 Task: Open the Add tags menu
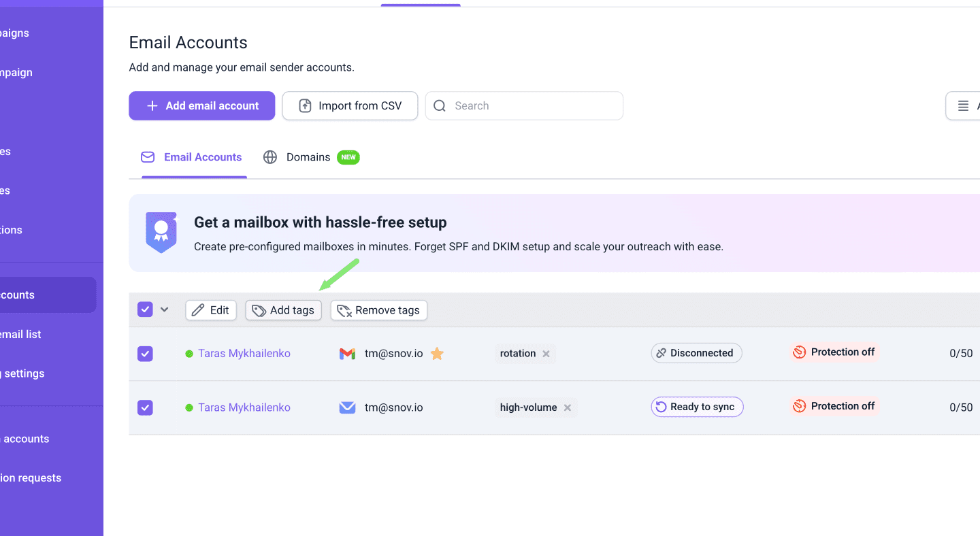point(283,310)
